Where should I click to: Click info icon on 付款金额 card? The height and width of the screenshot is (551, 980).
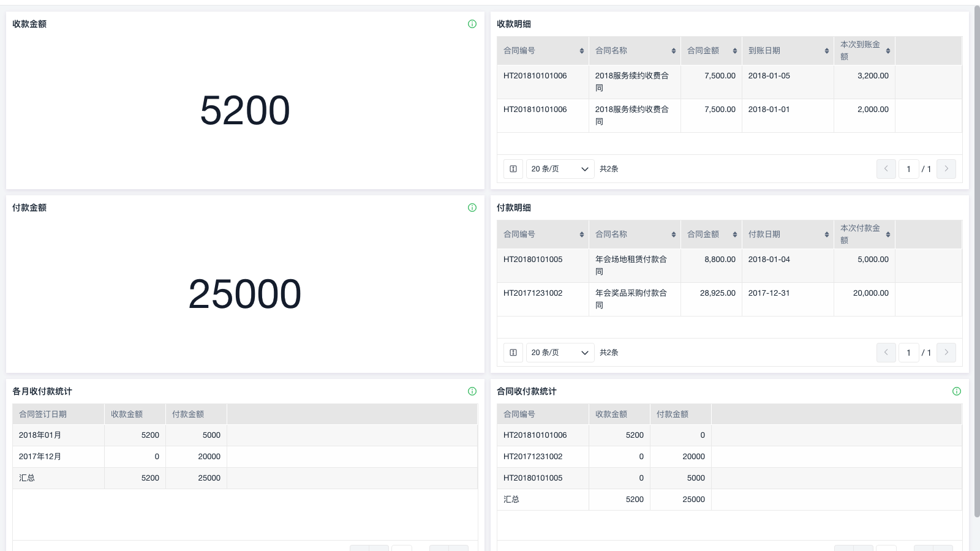pyautogui.click(x=472, y=208)
